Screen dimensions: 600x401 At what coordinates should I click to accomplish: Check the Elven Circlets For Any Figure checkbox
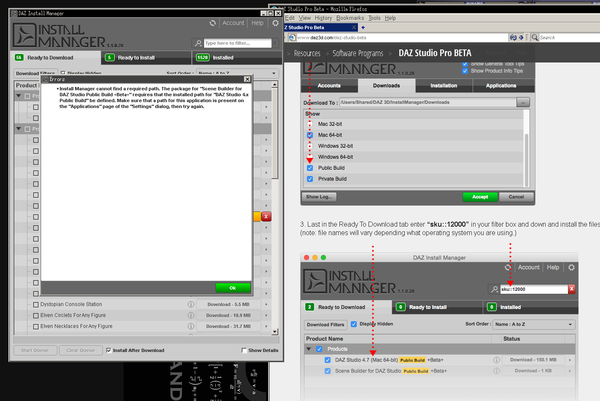coord(36,316)
